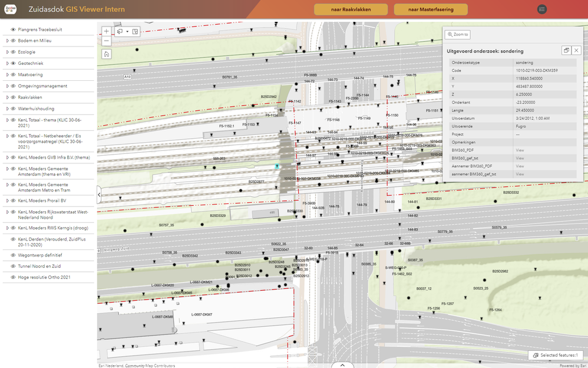The width and height of the screenshot is (588, 368).
Task: Click map label B25D2942
Action: point(269,97)
